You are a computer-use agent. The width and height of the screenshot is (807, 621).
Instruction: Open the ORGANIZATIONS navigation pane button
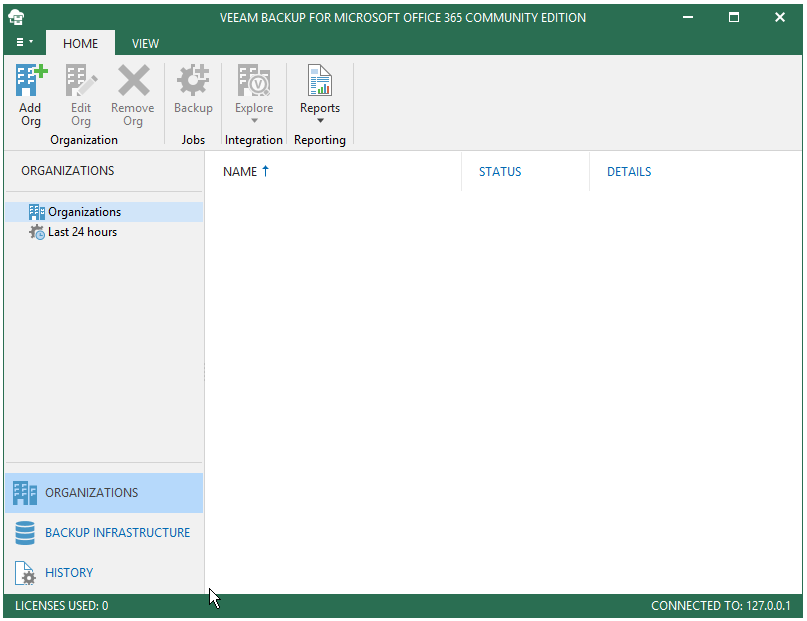coord(104,493)
